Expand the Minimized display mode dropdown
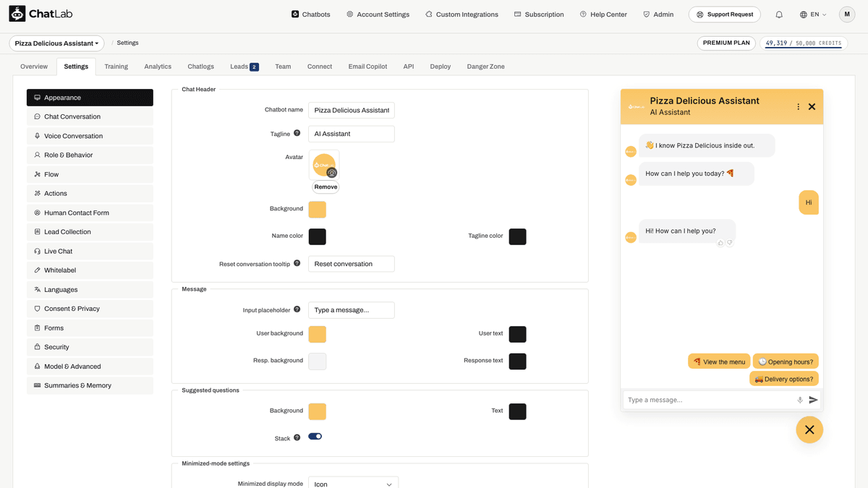 click(353, 484)
